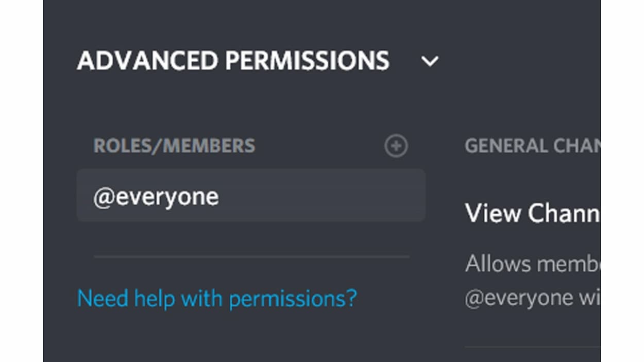The height and width of the screenshot is (362, 644).
Task: Select the @everyone role entry
Action: [156, 197]
